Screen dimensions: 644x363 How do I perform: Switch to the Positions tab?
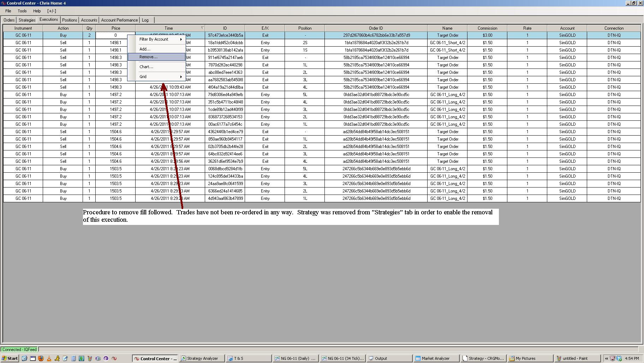click(x=70, y=20)
